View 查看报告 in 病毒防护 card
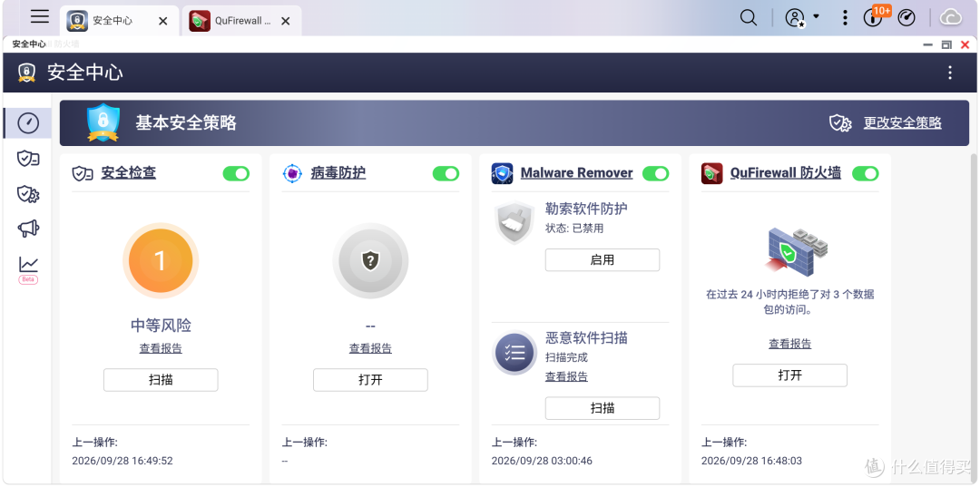This screenshot has height=487, width=980. pos(370,348)
